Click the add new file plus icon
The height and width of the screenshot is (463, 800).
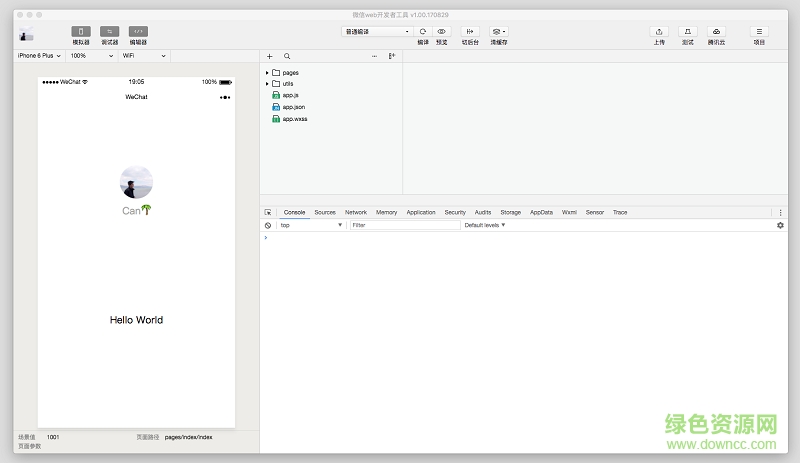(x=269, y=57)
